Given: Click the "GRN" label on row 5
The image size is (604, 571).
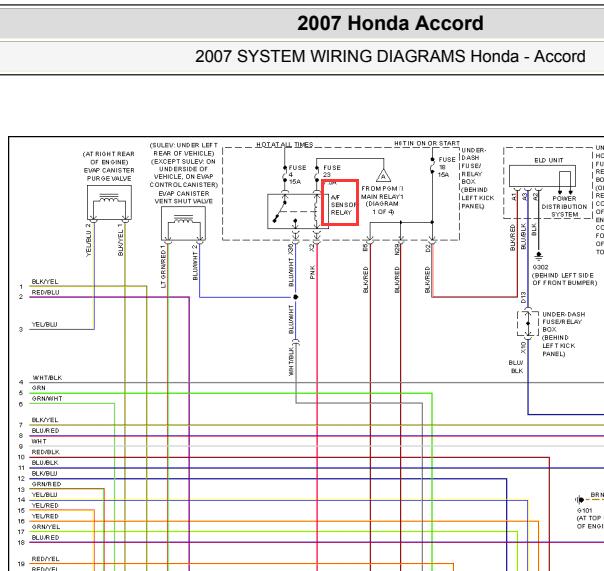Looking at the screenshot, I should pos(39,388).
